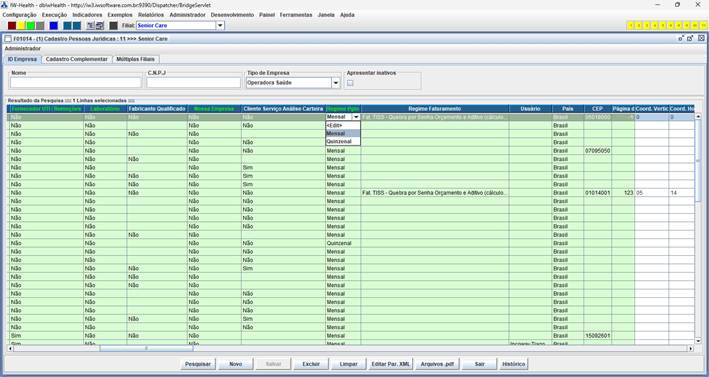Click the Usuário column header
The image size is (709, 377).
[x=530, y=109]
